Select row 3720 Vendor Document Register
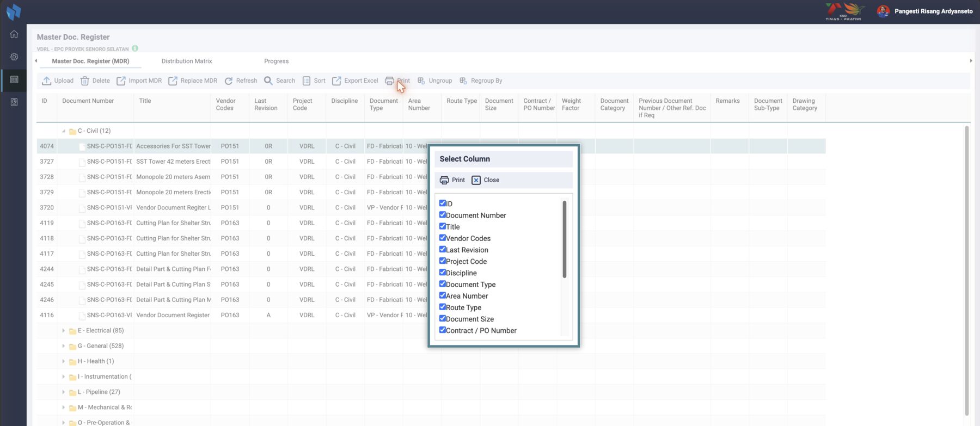This screenshot has width=980, height=426. pos(431,208)
